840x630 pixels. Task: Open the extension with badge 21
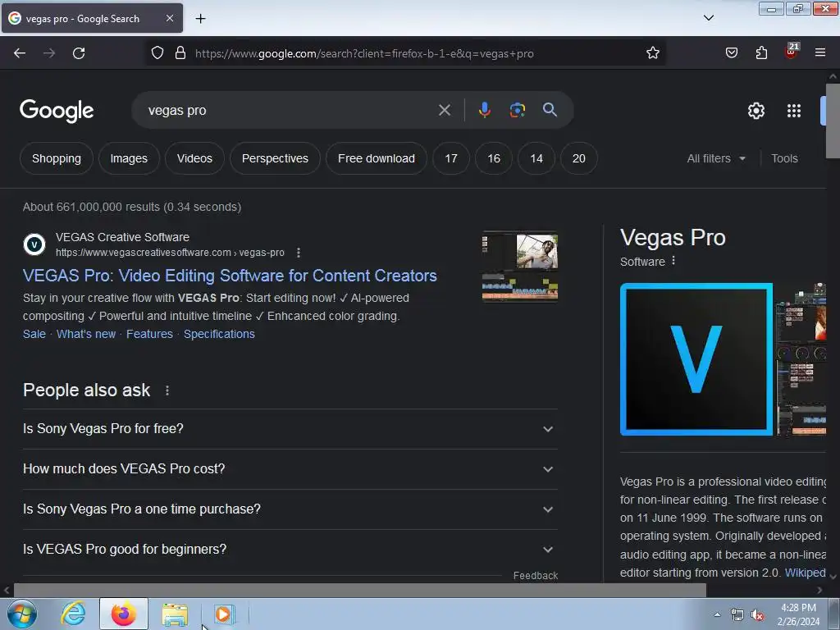tap(792, 52)
